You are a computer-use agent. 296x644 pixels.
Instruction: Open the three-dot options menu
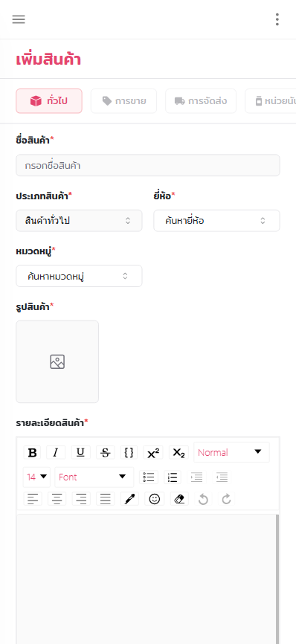tap(277, 19)
